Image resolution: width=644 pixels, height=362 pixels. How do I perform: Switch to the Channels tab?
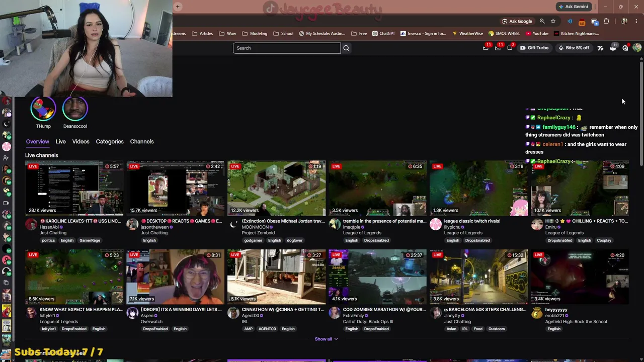pos(142,142)
